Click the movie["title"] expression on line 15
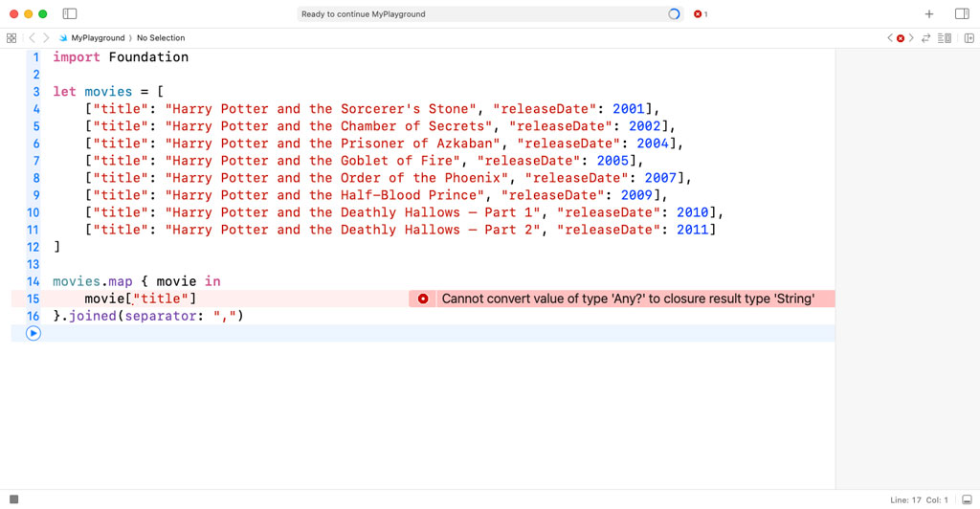Image resolution: width=980 pixels, height=509 pixels. click(x=141, y=299)
